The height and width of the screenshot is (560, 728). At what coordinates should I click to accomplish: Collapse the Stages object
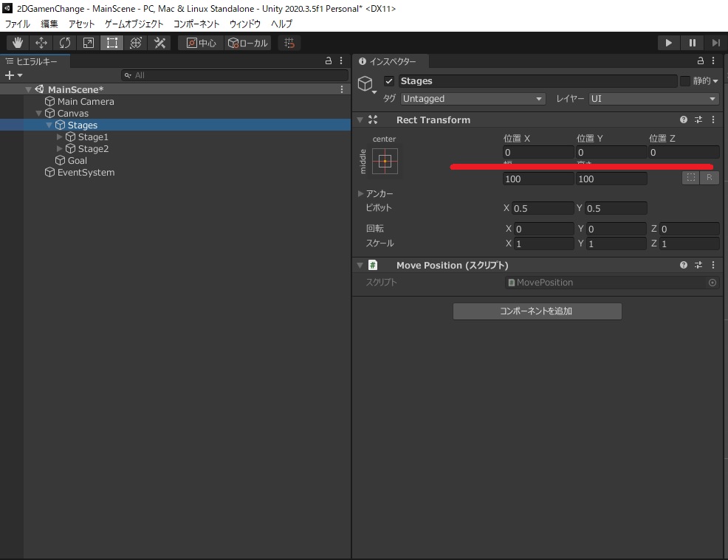(x=49, y=125)
